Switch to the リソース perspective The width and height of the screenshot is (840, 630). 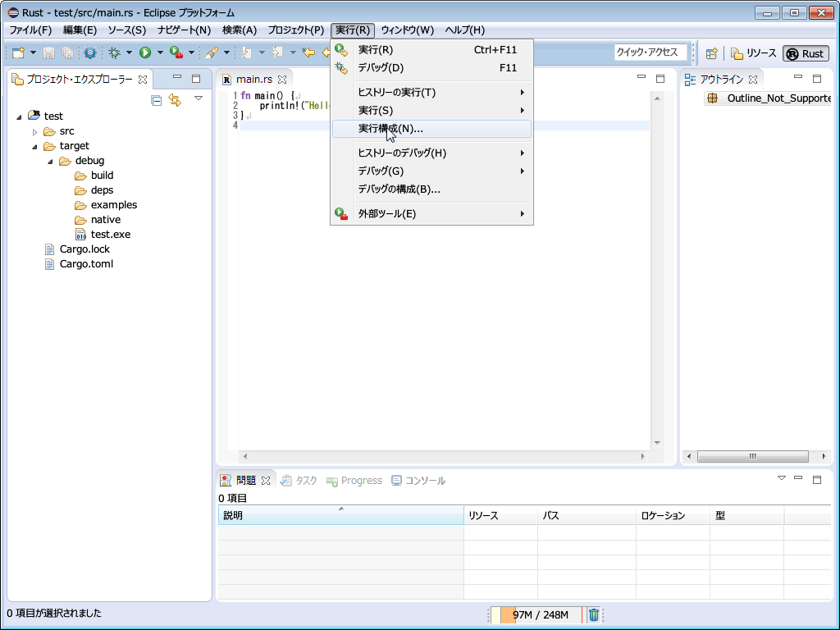click(754, 53)
